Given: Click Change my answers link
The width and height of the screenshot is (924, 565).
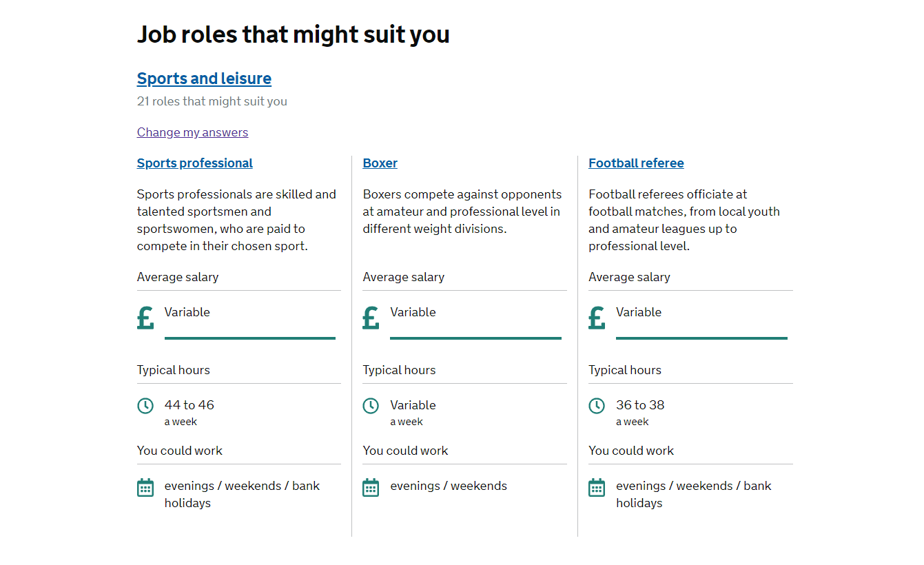Looking at the screenshot, I should 192,132.
